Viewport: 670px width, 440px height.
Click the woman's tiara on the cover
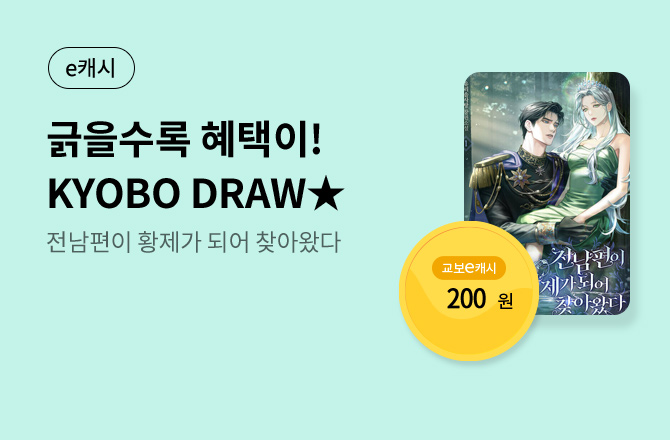coord(592,89)
